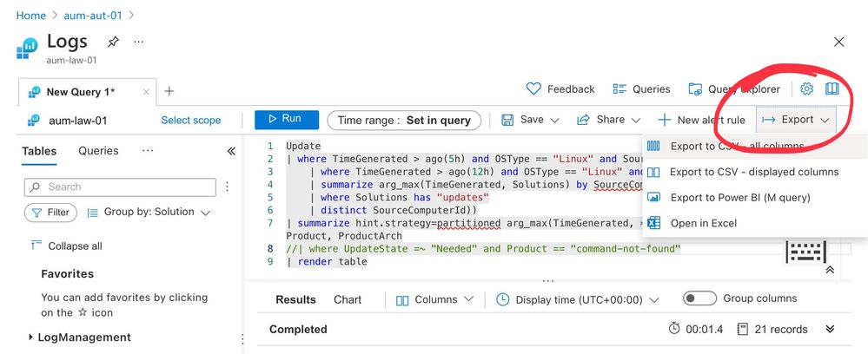
Task: Click the aum-law-01 workspace scope name
Action: point(78,121)
